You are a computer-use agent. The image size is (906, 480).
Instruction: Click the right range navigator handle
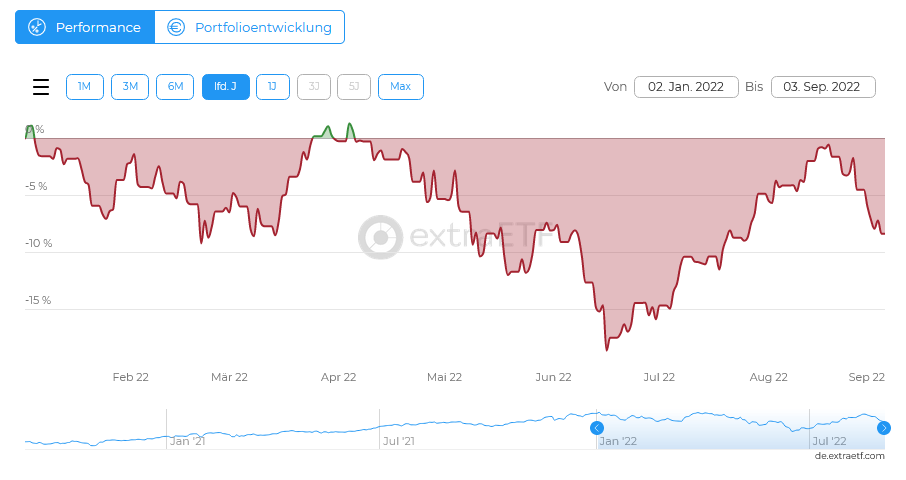(x=884, y=428)
